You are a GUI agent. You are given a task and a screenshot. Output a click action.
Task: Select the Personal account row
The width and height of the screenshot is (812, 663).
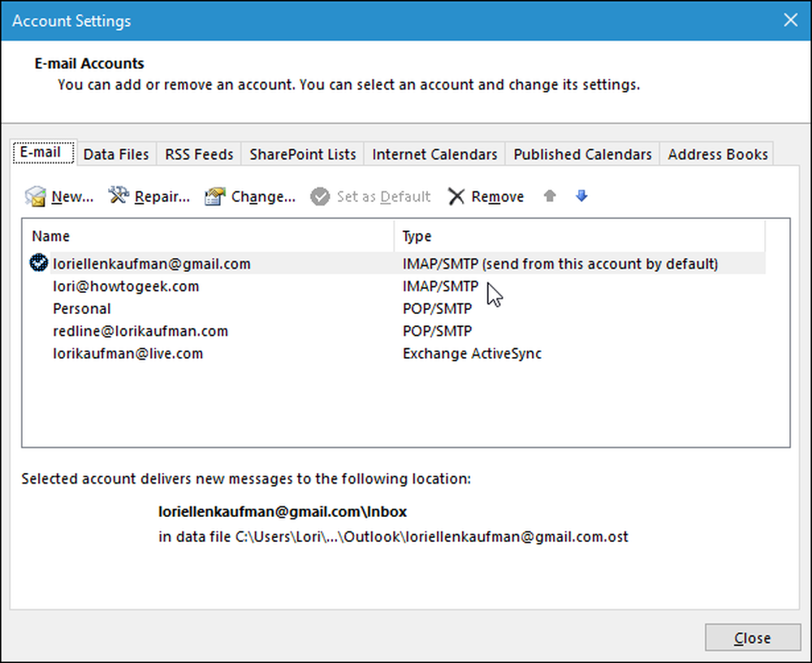394,308
